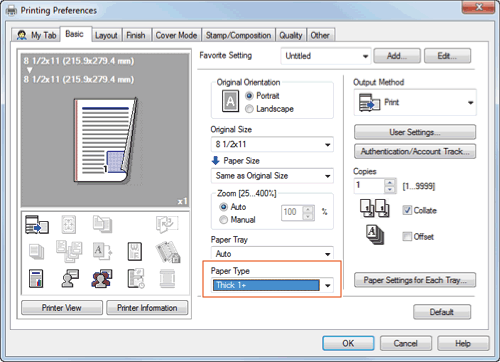Click the portrait orientation A icon

230,101
